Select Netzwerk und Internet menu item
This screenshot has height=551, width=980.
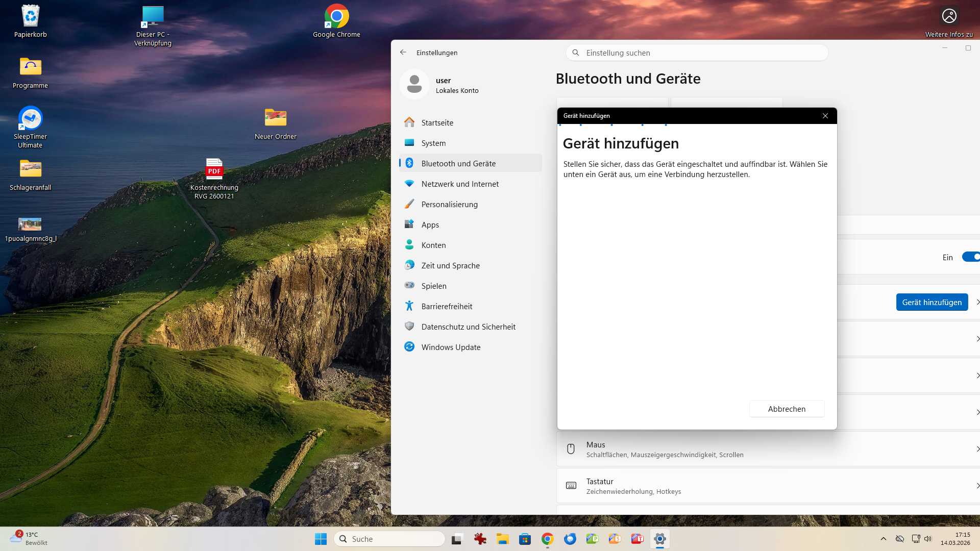pyautogui.click(x=460, y=184)
